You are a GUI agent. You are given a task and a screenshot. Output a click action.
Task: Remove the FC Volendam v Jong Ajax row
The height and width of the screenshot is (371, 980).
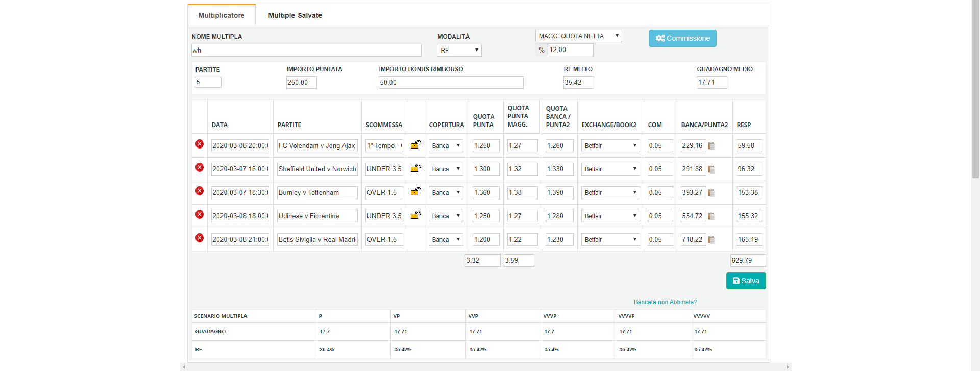click(200, 144)
